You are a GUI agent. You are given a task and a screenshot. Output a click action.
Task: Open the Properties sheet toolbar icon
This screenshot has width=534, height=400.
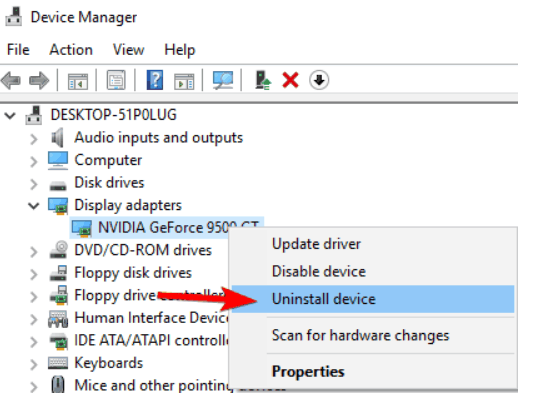coord(116,80)
